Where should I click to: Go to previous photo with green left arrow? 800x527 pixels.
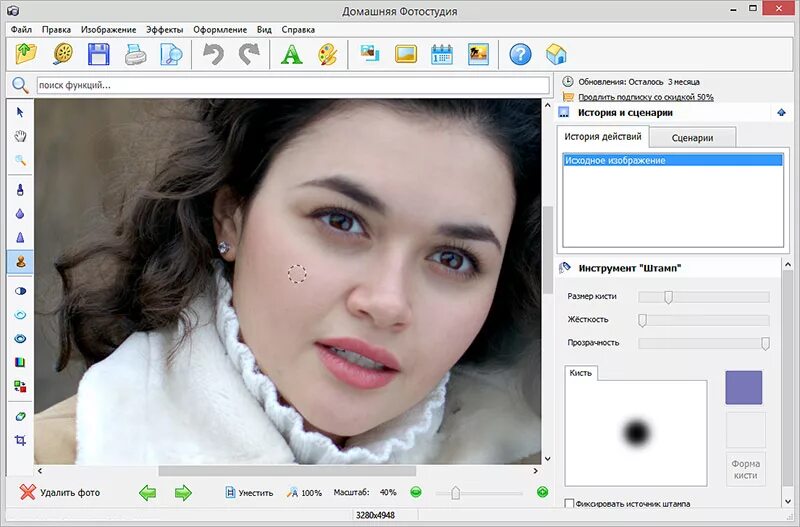pos(147,493)
